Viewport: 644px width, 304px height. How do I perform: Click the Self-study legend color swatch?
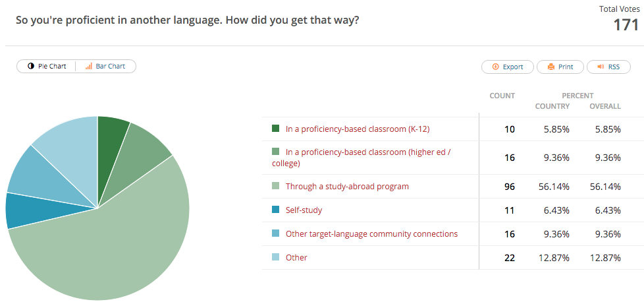pos(275,210)
